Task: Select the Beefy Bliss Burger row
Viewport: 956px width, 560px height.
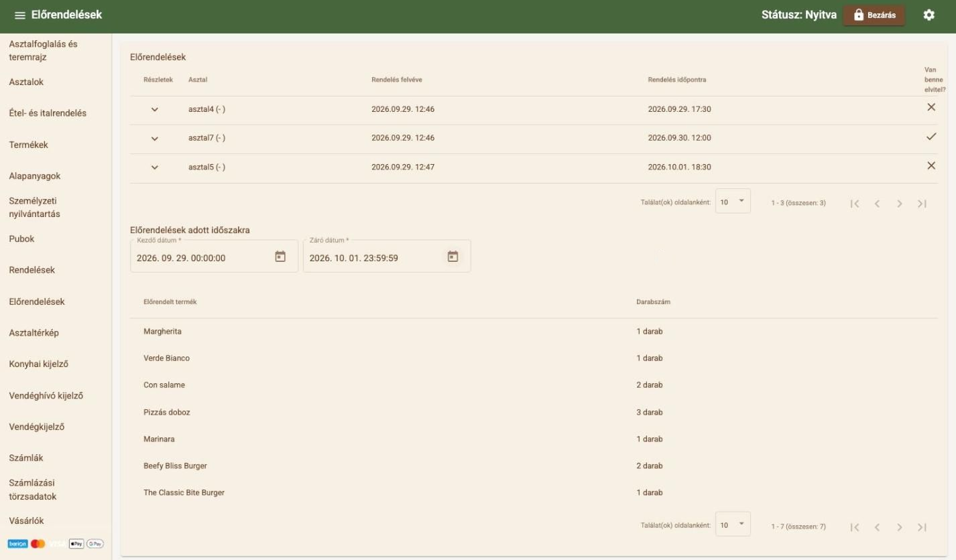Action: coord(534,466)
